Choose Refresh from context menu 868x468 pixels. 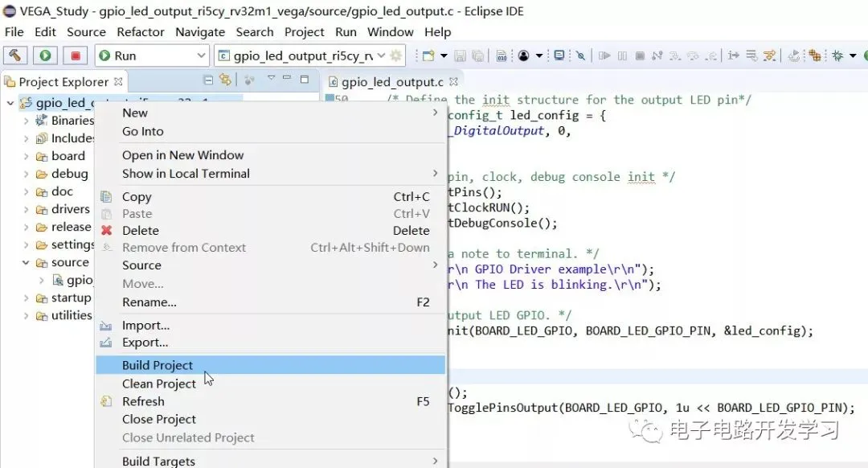point(270,401)
